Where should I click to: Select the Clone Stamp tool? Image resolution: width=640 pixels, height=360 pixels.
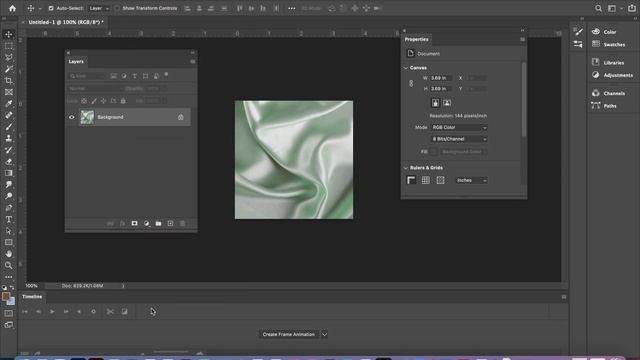[x=9, y=138]
